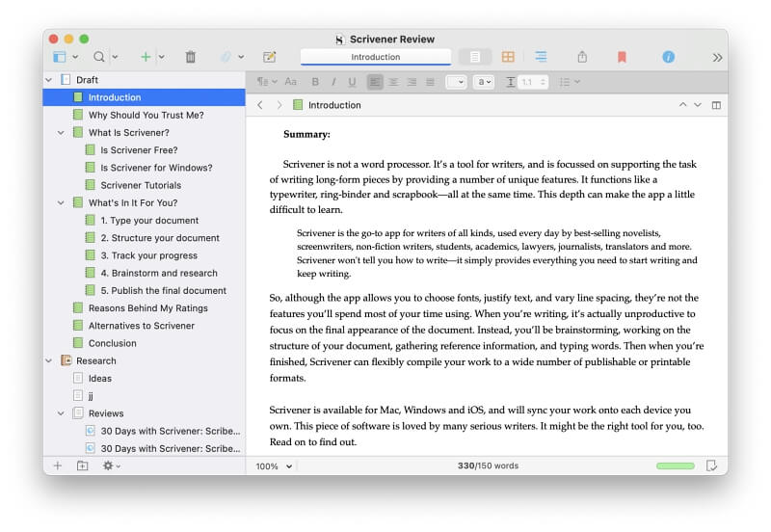
Task: Collapse the Reviews group
Action: (x=61, y=413)
